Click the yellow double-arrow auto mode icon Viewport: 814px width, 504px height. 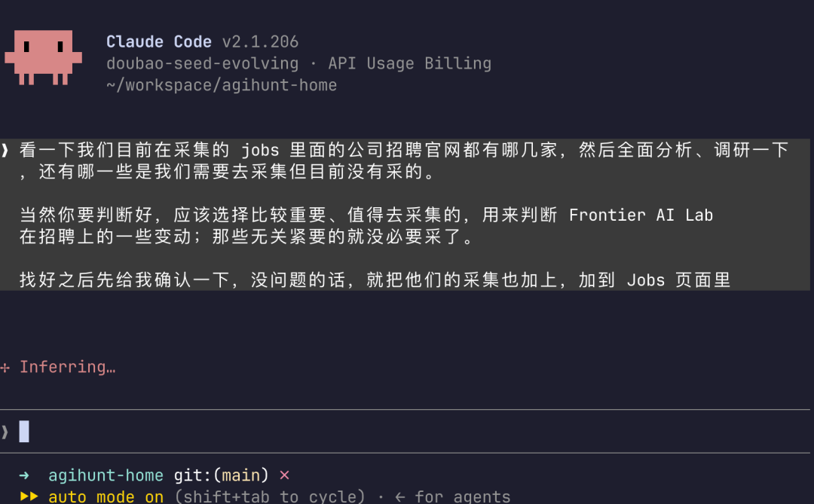29,496
